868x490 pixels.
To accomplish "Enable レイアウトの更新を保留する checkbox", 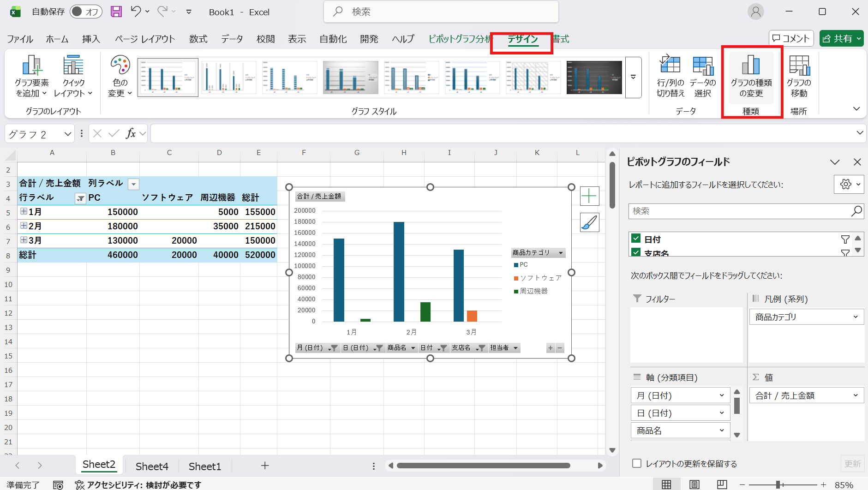I will click(x=637, y=463).
